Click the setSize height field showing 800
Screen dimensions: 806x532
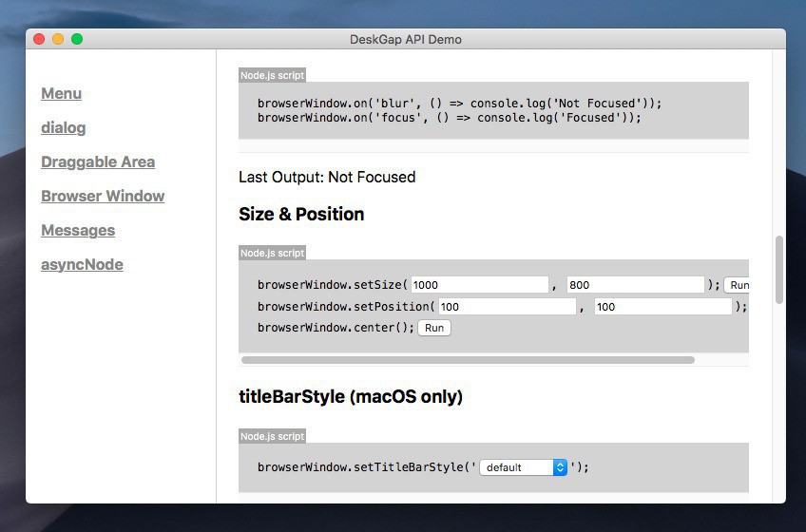(x=635, y=285)
